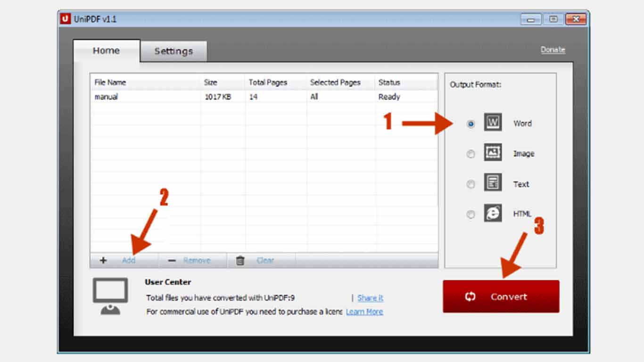Click the Text format icon
Screen dimensions: 644x362
(x=493, y=183)
